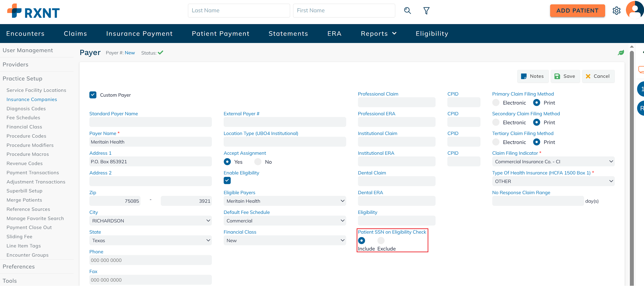Click the green leaf icon

coord(621,53)
